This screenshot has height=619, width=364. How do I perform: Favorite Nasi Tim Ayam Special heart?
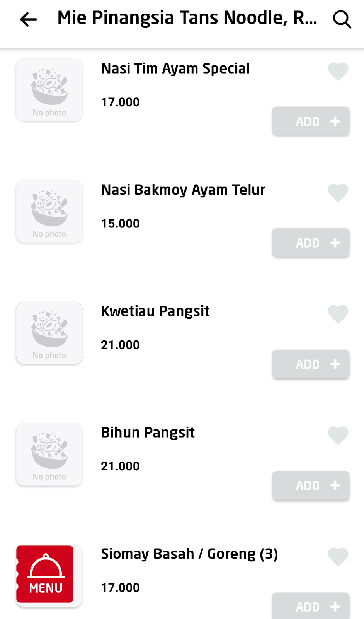tap(338, 72)
